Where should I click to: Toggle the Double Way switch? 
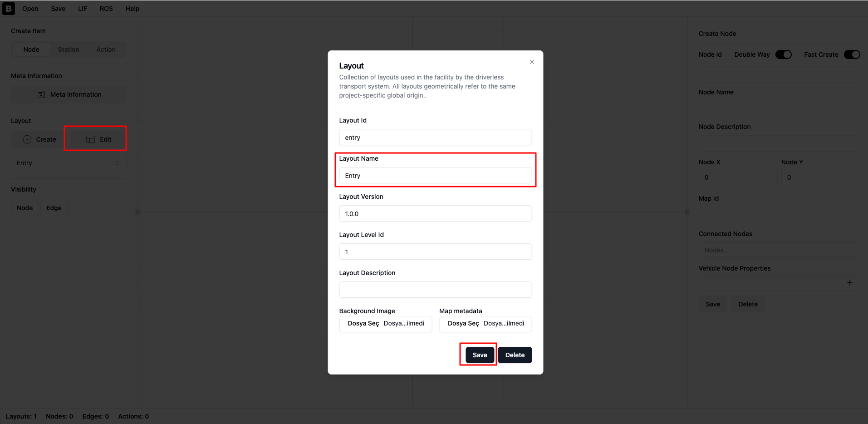coord(784,54)
